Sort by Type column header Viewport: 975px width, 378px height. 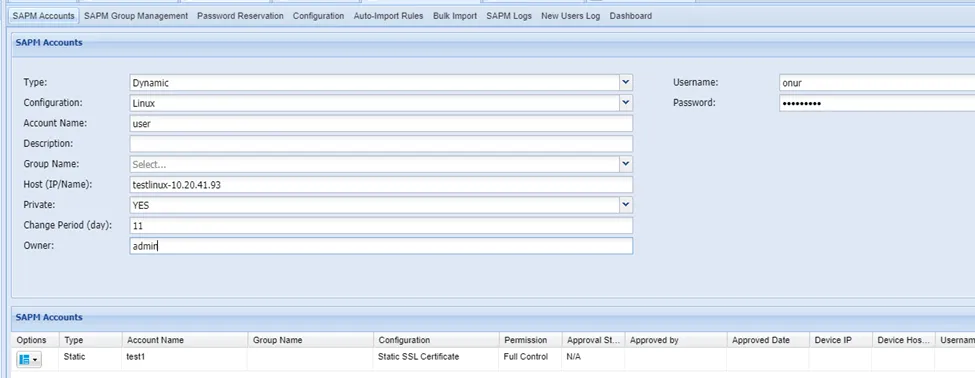click(x=91, y=340)
